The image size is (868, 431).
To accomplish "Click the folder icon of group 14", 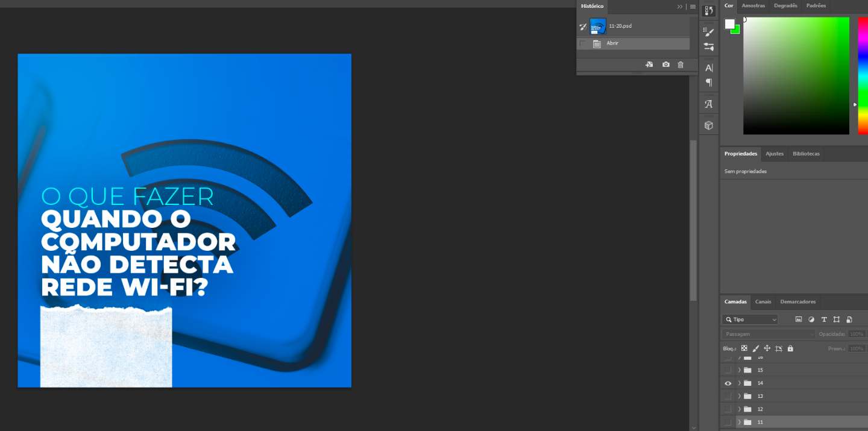I will (747, 383).
